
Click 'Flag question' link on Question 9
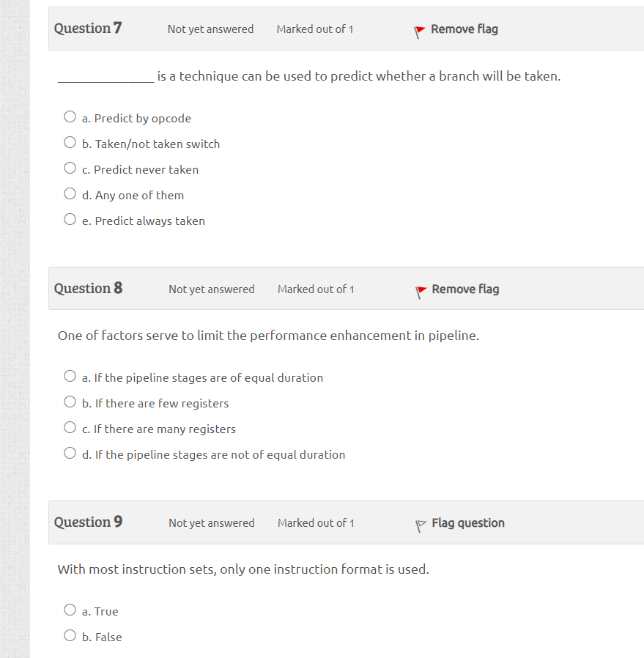(468, 523)
